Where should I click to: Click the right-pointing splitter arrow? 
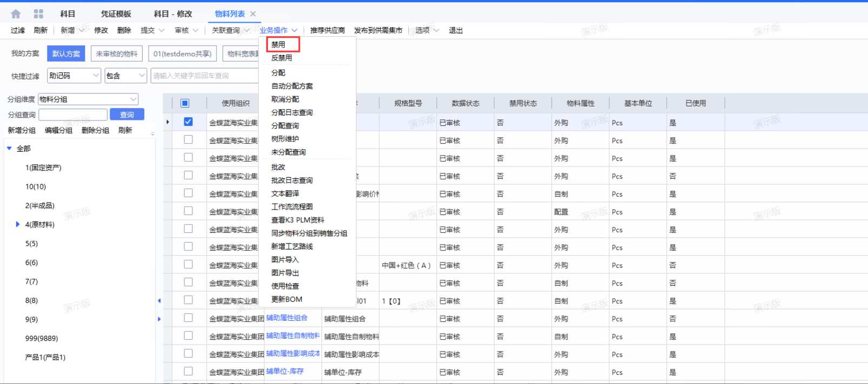coord(159,319)
